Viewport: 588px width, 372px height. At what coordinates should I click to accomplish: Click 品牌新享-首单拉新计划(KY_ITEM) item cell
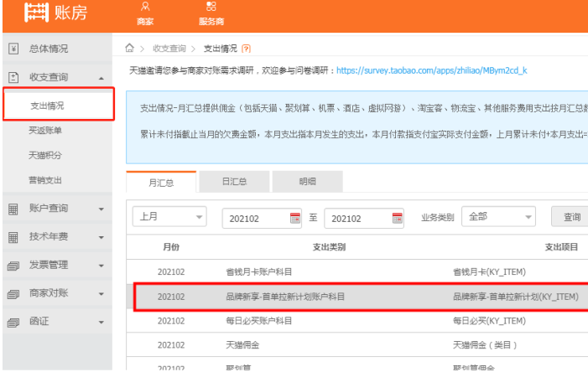pyautogui.click(x=516, y=297)
